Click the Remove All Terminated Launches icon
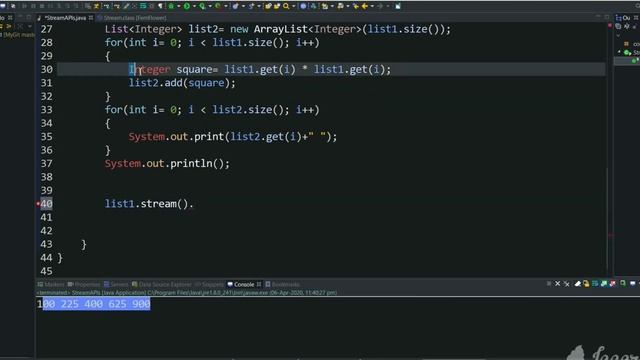This screenshot has height=360, width=640. 567,284
